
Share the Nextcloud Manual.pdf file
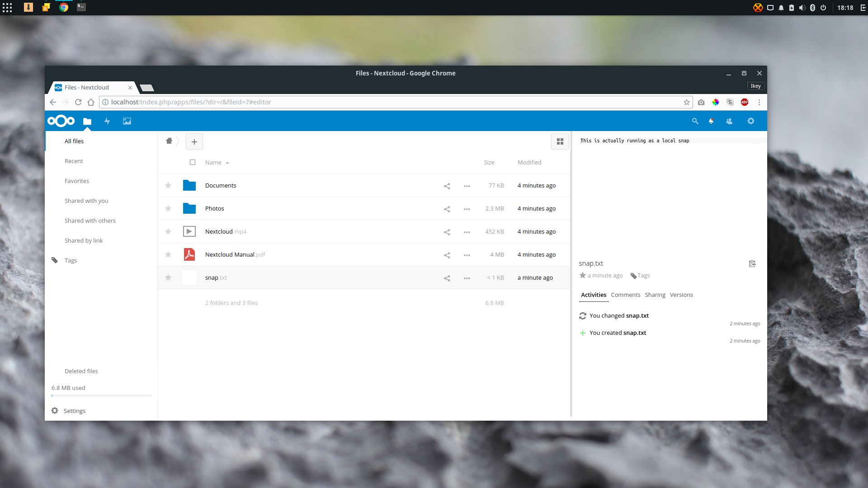coord(447,255)
